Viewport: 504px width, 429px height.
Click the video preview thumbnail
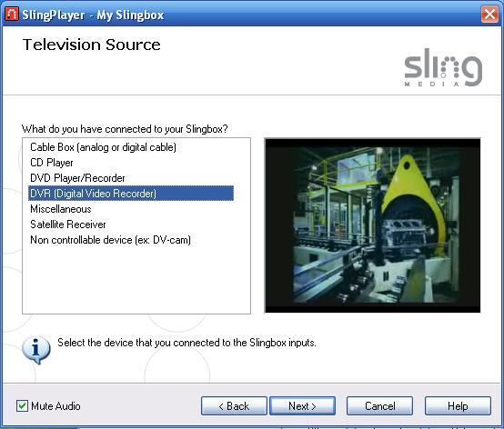(x=372, y=225)
